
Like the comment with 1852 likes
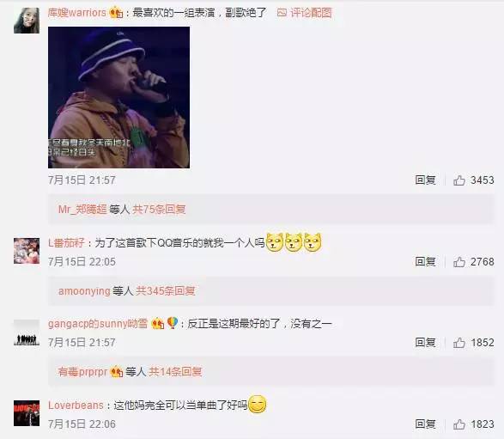[459, 343]
